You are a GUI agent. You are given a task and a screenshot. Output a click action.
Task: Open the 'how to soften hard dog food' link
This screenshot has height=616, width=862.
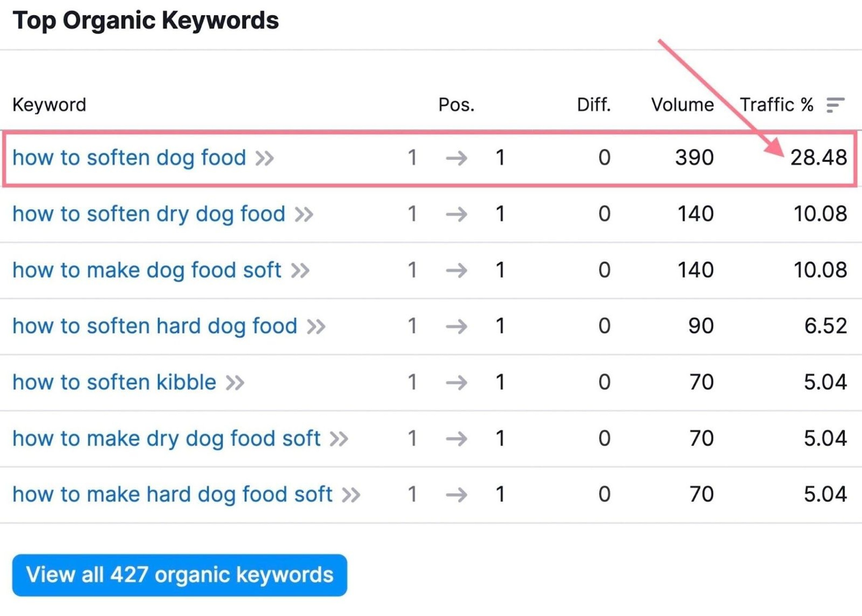click(155, 326)
